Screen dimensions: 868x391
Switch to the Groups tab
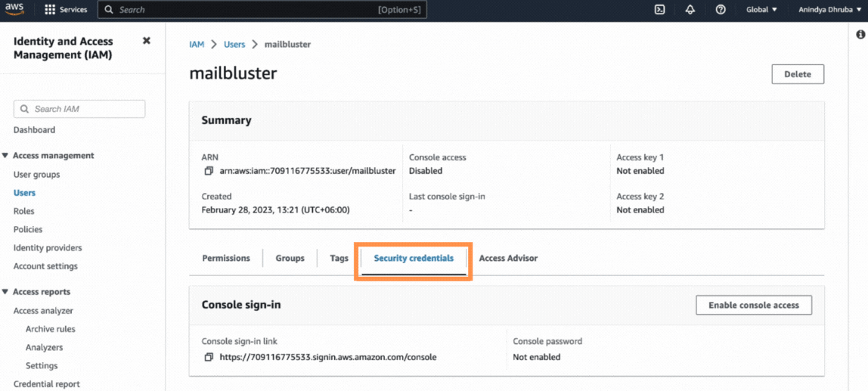(290, 258)
